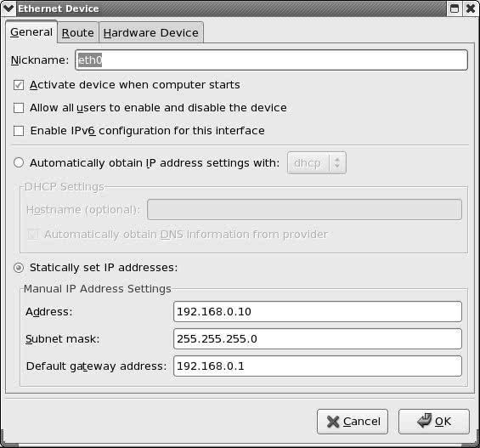The image size is (480, 448).
Task: Click the dhcp dropdown arrows
Action: (x=337, y=162)
